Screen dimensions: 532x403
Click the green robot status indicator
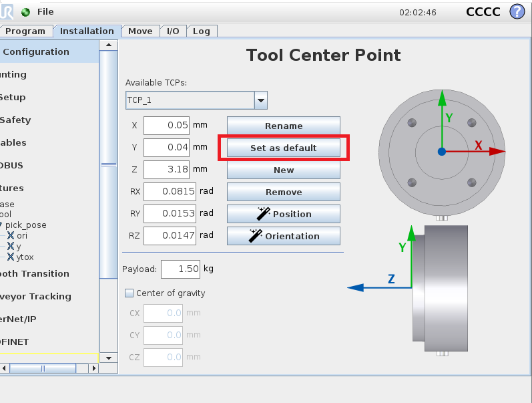(25, 12)
